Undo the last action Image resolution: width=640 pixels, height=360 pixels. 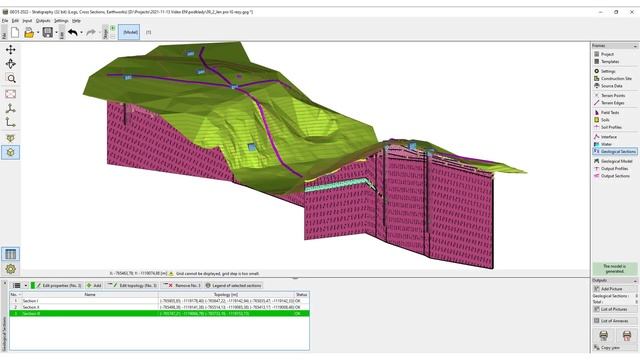[73, 32]
